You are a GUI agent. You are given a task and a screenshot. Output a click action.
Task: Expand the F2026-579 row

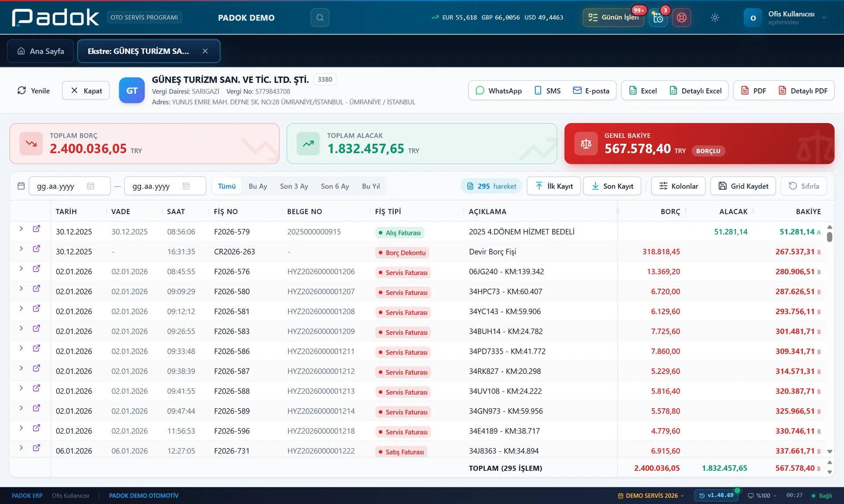(21, 228)
